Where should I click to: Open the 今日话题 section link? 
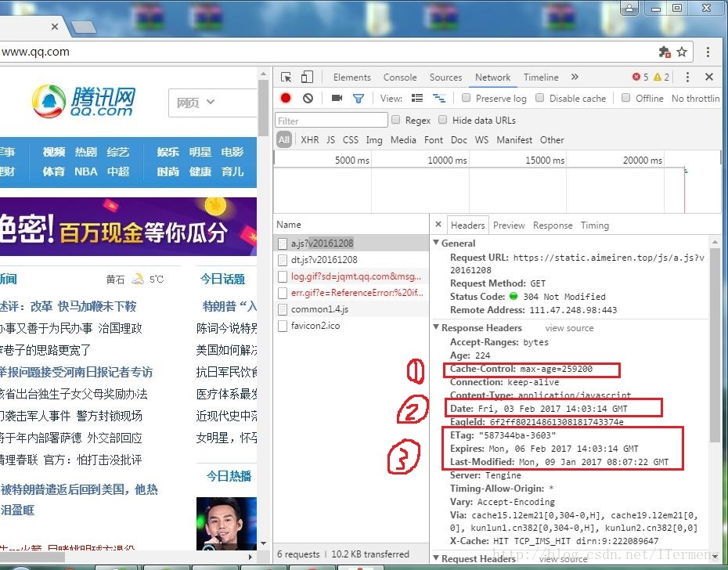click(222, 279)
